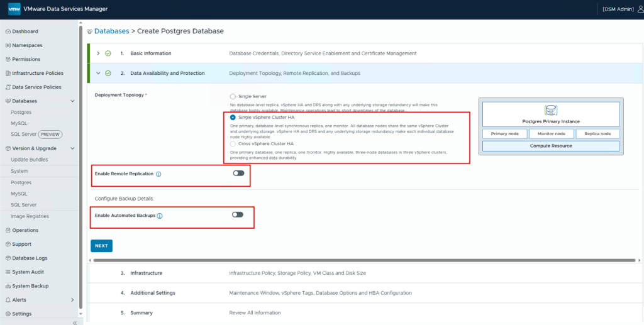Click the Version & Upgrade icon
Screen dimensions: 644x325
(8, 148)
